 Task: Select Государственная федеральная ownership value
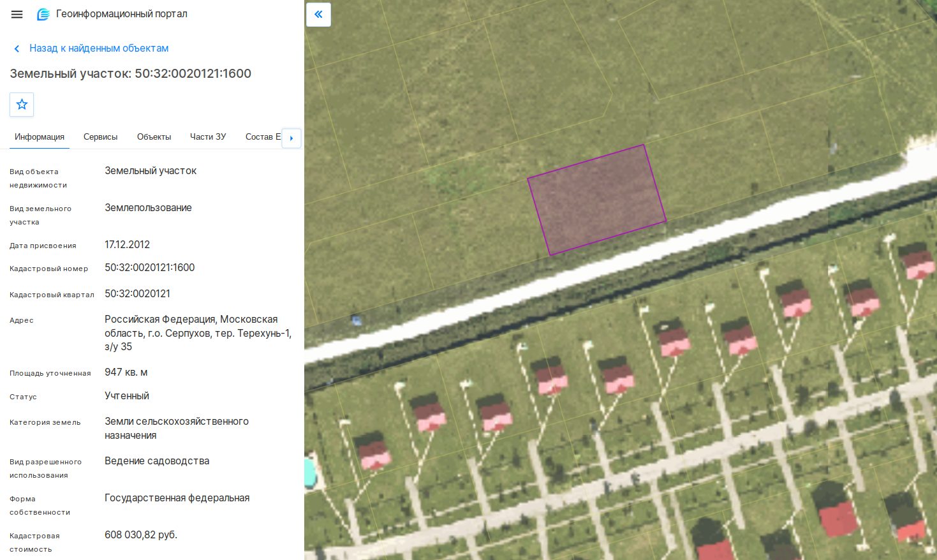(177, 498)
